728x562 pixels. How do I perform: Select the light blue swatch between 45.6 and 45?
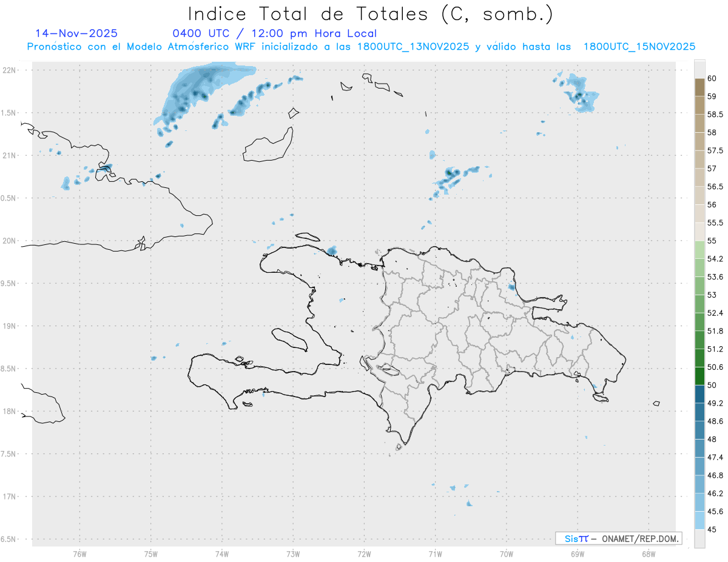pyautogui.click(x=699, y=520)
